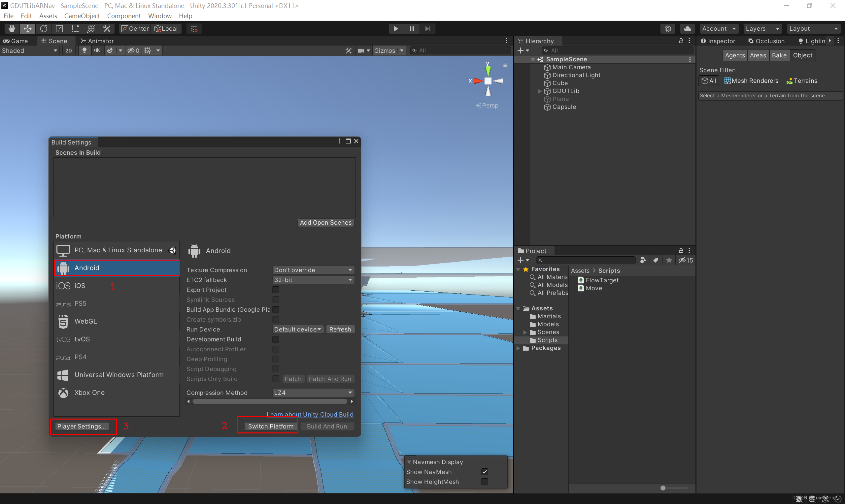Open Gizmos dropdown arrow
Screen dimensions: 845x504
click(x=402, y=50)
